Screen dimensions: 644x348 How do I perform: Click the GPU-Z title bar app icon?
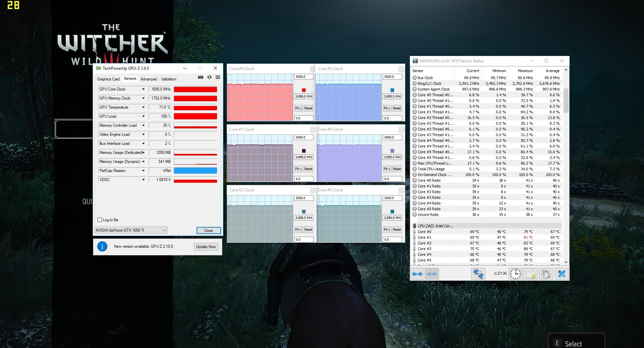99,68
